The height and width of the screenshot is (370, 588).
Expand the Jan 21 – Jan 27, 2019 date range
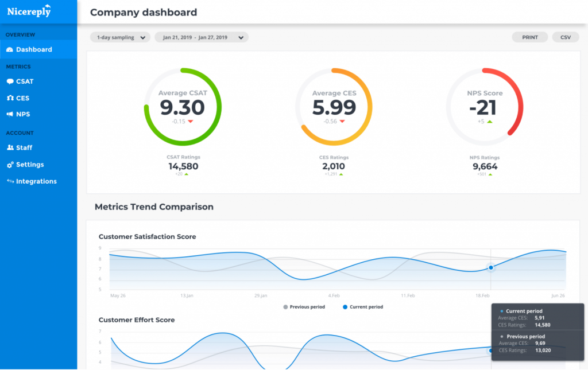[201, 37]
